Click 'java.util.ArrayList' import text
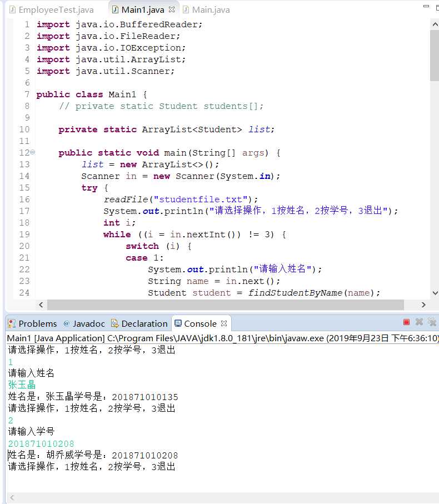The image size is (439, 504). pos(128,59)
